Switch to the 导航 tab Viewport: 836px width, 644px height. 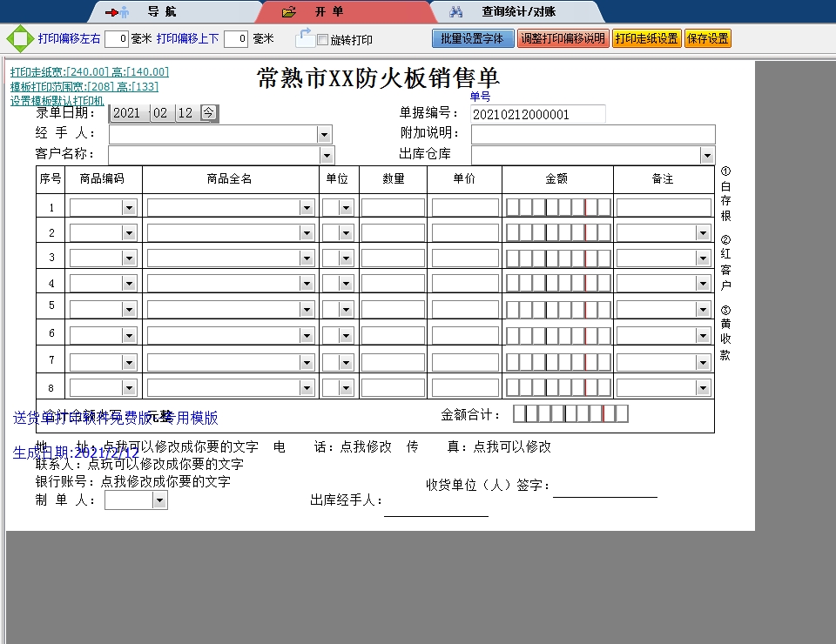[x=161, y=12]
